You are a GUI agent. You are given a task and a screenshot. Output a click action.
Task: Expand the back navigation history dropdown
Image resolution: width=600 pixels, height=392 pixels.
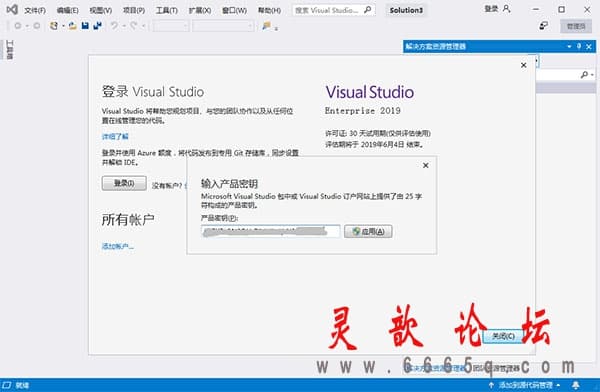27,26
